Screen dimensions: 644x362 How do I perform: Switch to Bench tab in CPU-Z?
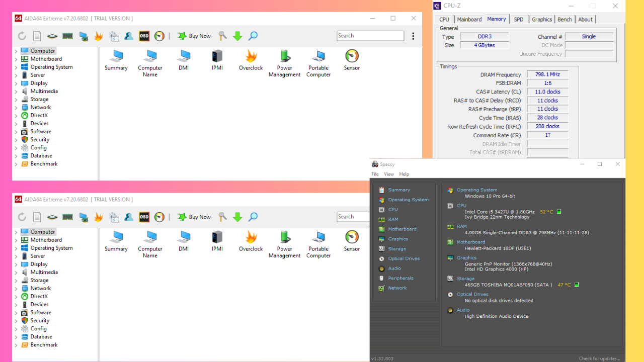pyautogui.click(x=565, y=20)
